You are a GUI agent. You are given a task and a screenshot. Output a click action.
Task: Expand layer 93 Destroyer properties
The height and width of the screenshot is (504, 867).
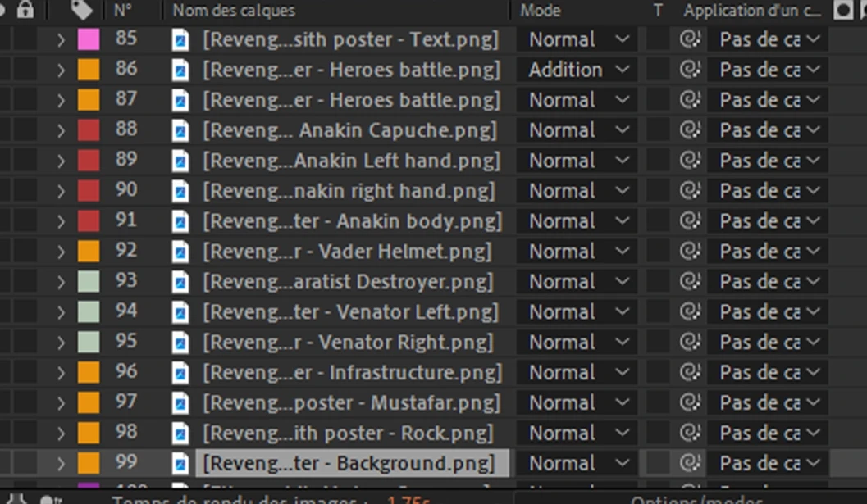[61, 282]
